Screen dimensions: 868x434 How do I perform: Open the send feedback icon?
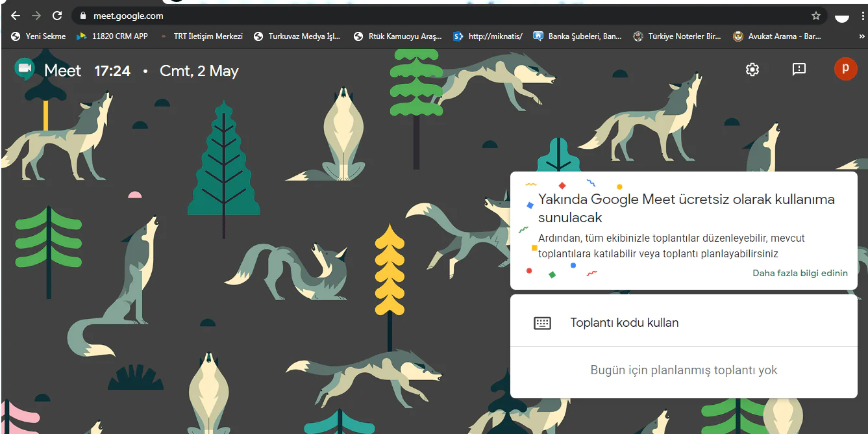[799, 69]
